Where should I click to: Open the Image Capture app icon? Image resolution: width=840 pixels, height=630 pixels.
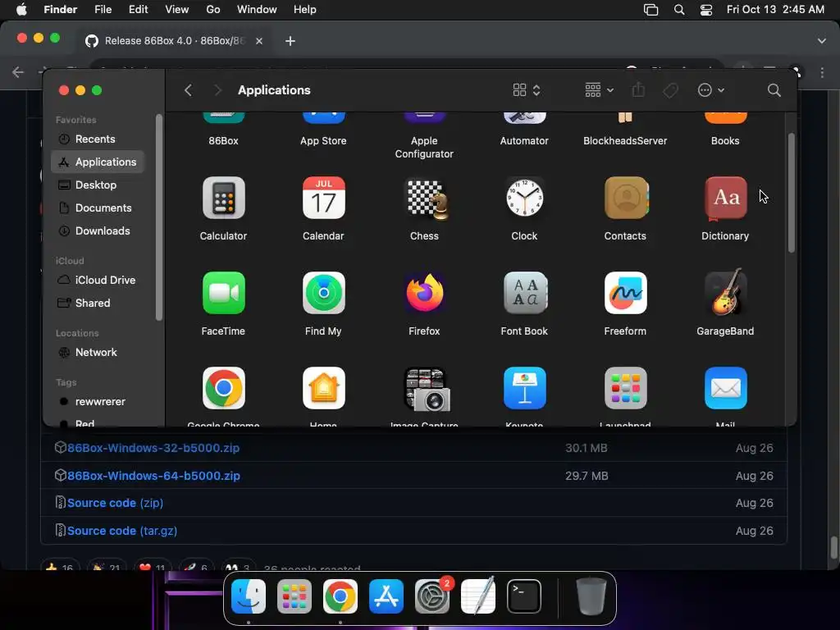(x=427, y=389)
